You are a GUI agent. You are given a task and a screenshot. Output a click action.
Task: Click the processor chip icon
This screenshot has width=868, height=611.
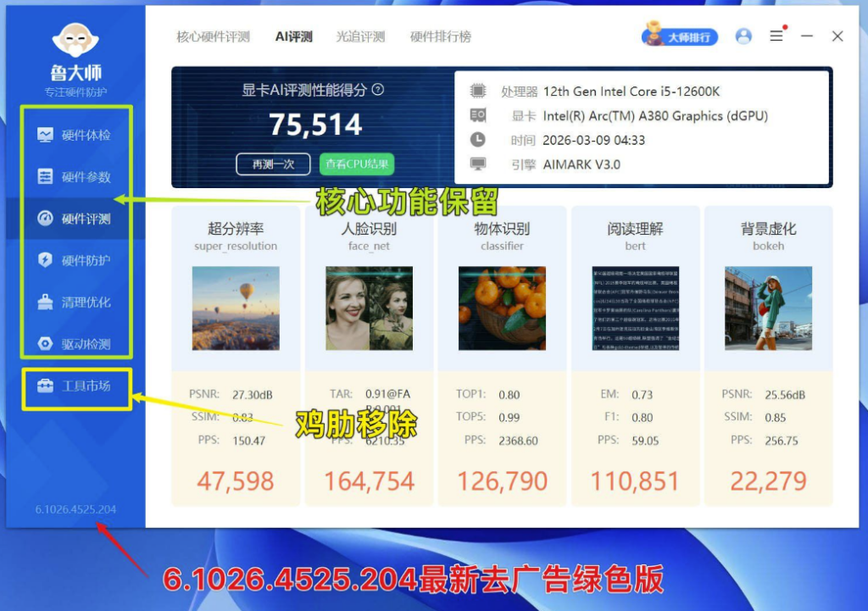(478, 91)
